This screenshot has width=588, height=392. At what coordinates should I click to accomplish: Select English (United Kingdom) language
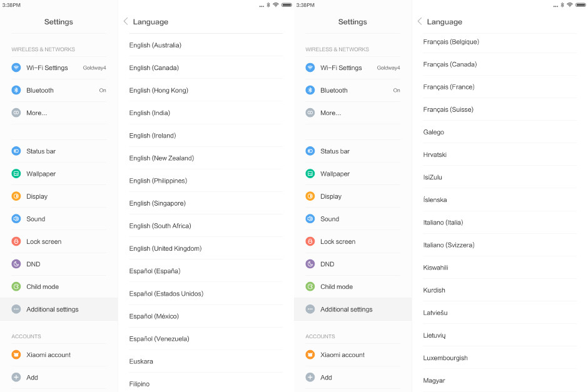pos(165,248)
